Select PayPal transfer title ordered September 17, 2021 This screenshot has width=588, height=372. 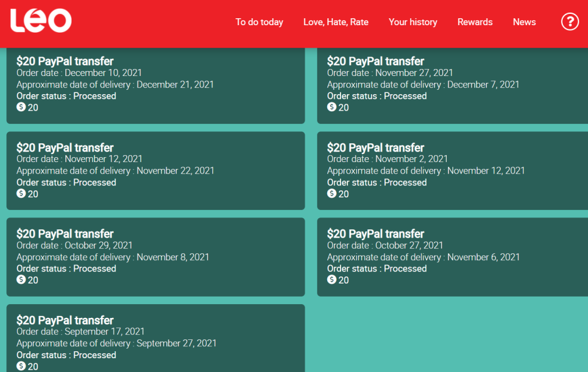65,320
